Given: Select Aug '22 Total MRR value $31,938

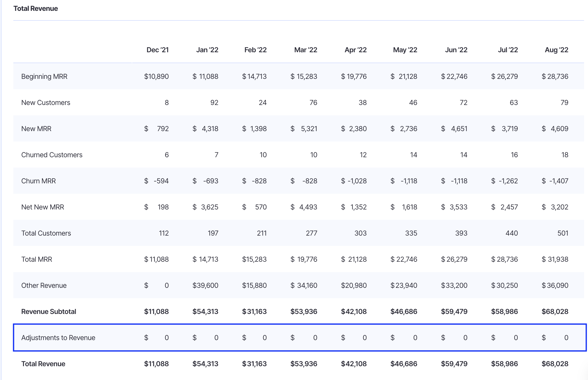Looking at the screenshot, I should click(555, 259).
